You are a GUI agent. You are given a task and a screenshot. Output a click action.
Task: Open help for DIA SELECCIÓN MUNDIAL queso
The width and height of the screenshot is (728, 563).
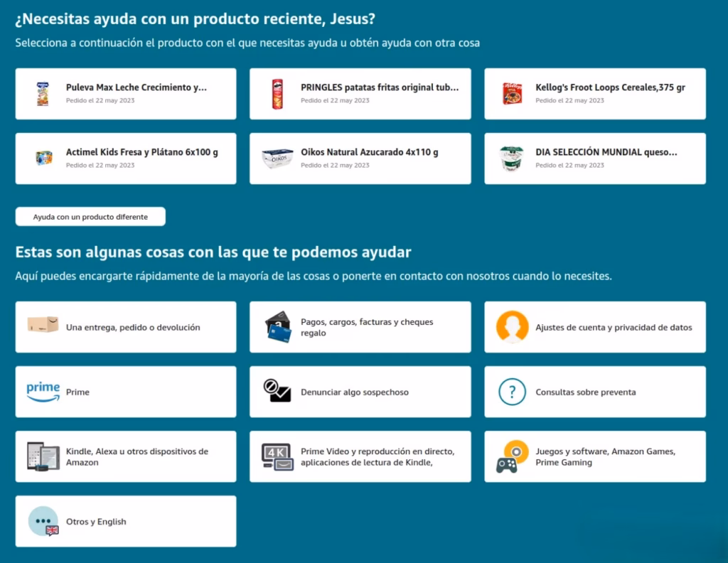coord(595,159)
